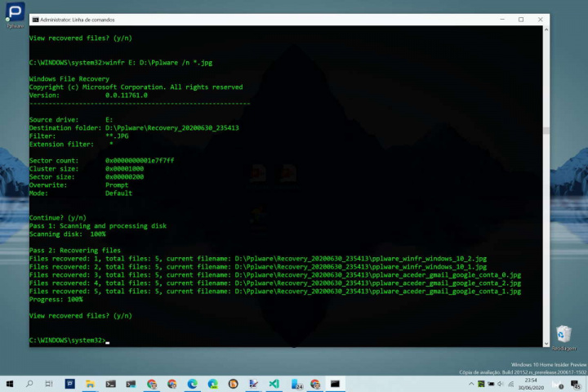Open the Pplware desktop shortcut
This screenshot has width=588, height=392.
15,15
